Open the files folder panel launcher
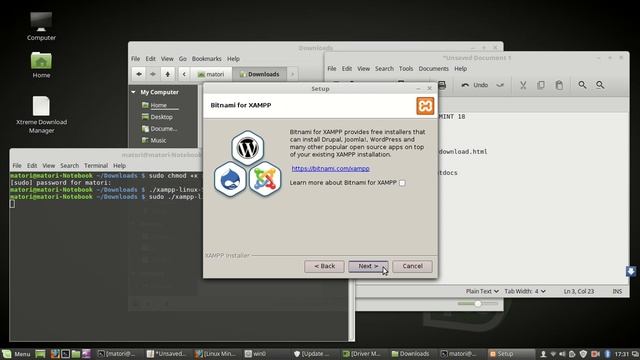 [76, 354]
